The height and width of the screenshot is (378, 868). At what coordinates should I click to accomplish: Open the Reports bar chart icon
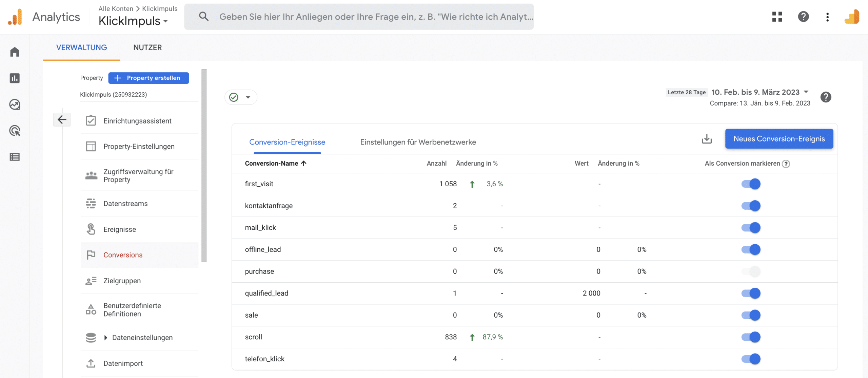click(15, 78)
